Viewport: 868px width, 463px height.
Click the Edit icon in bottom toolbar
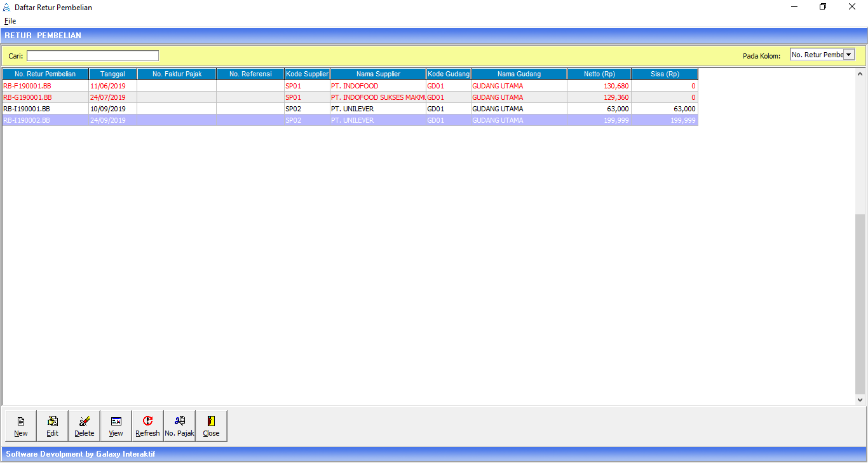tap(53, 425)
